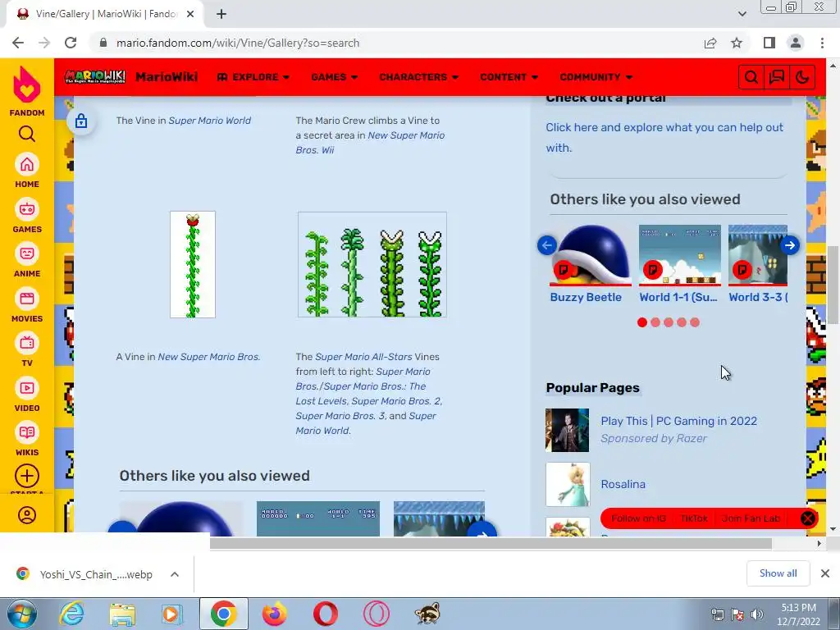Click the Start a Wiki plus icon
Image resolution: width=840 pixels, height=630 pixels.
click(27, 476)
